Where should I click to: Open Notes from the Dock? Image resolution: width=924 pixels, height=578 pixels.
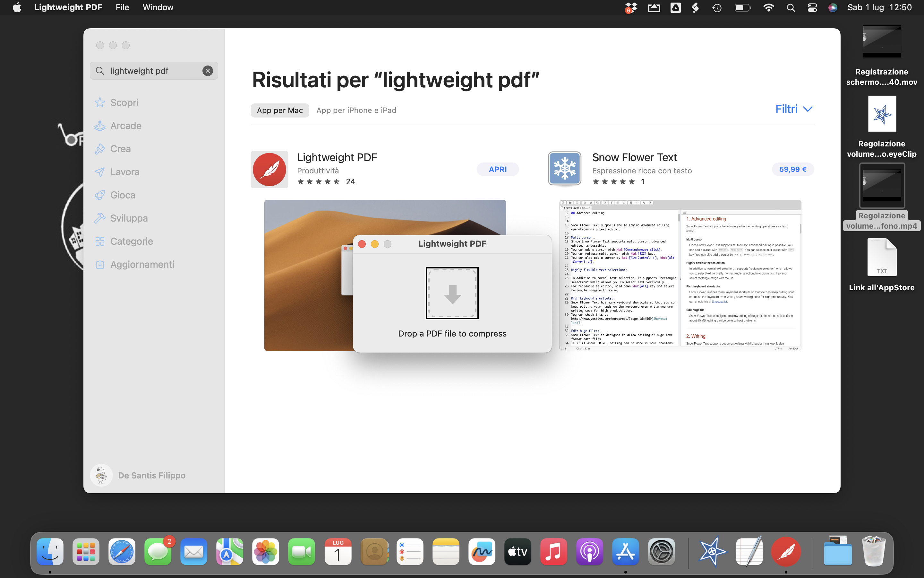446,552
